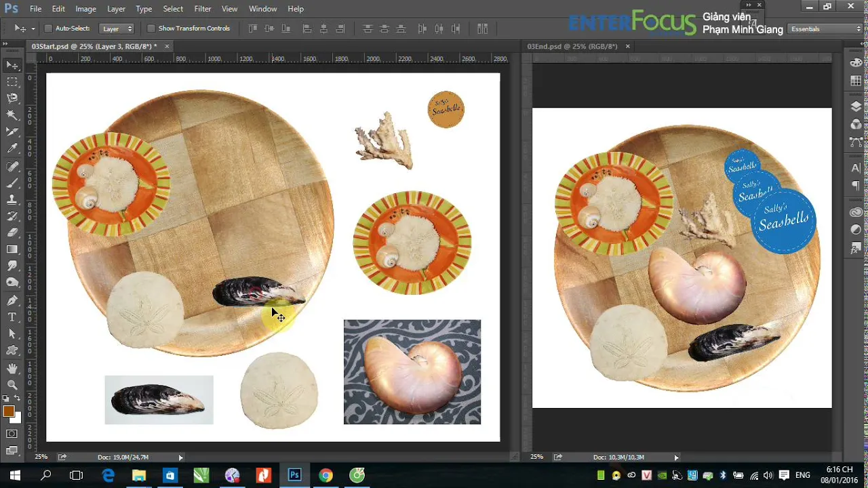The height and width of the screenshot is (488, 868).
Task: Open the Filter menu
Action: pyautogui.click(x=202, y=9)
